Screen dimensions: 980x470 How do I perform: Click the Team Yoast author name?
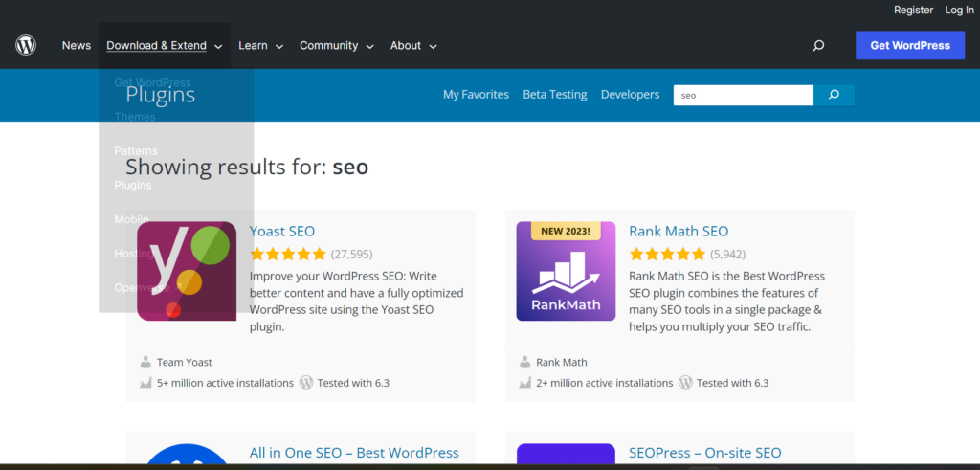(185, 363)
